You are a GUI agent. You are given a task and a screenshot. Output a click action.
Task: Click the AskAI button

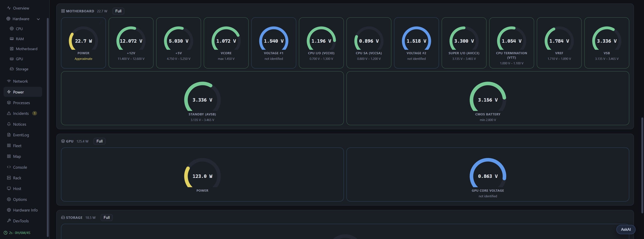[626, 229]
